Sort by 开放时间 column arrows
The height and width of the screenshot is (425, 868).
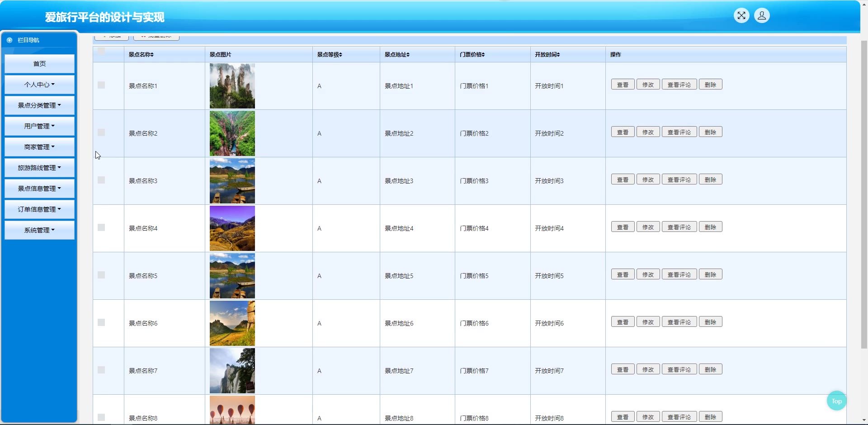pyautogui.click(x=558, y=55)
